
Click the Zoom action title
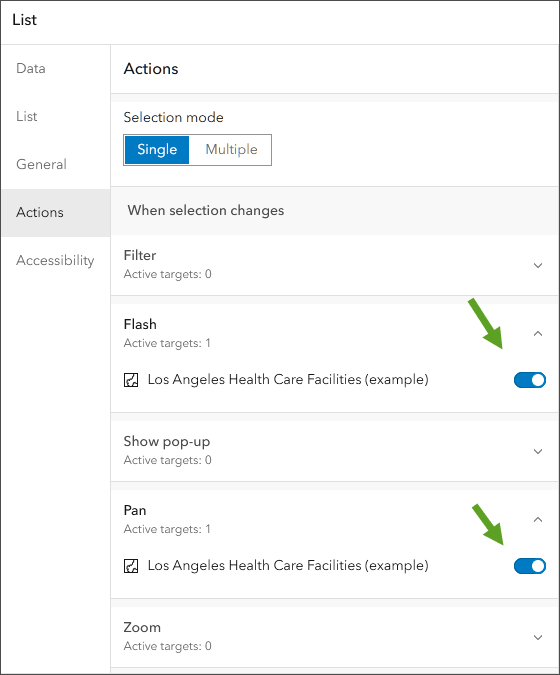[x=142, y=627]
